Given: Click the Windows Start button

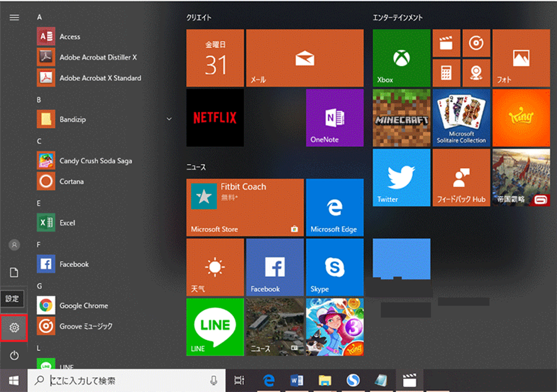Looking at the screenshot, I should point(13,380).
